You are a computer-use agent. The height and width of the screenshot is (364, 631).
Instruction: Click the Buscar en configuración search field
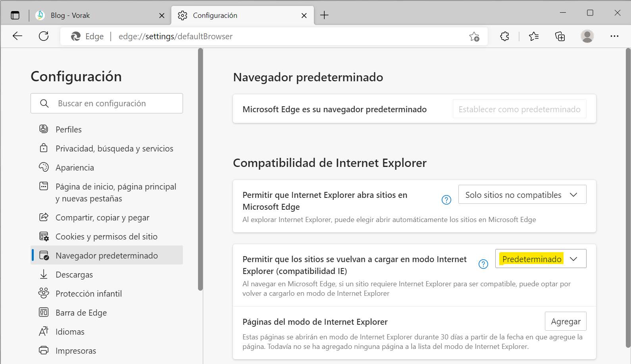107,103
